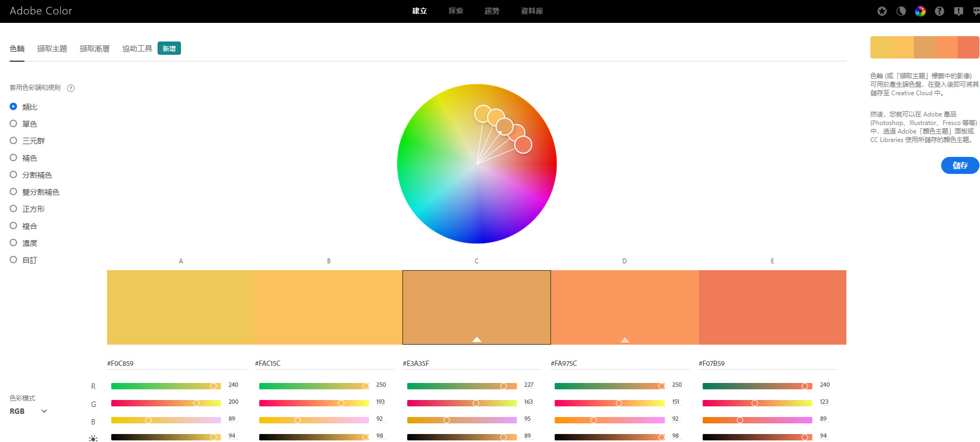
Task: Select the 三元群 harmony rule
Action: pyautogui.click(x=14, y=141)
